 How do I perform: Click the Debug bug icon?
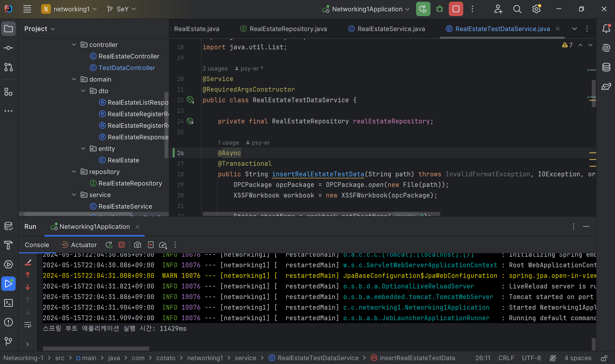point(439,9)
